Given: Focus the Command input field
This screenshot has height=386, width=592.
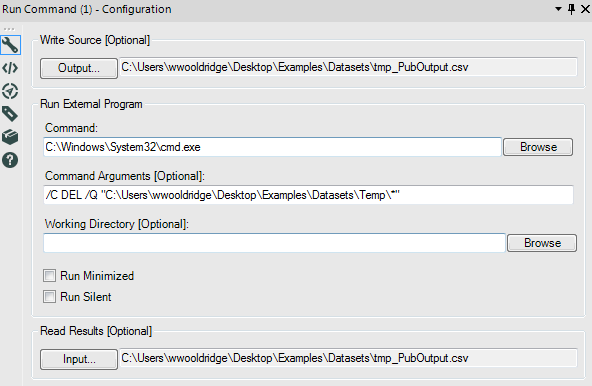Looking at the screenshot, I should click(x=272, y=147).
